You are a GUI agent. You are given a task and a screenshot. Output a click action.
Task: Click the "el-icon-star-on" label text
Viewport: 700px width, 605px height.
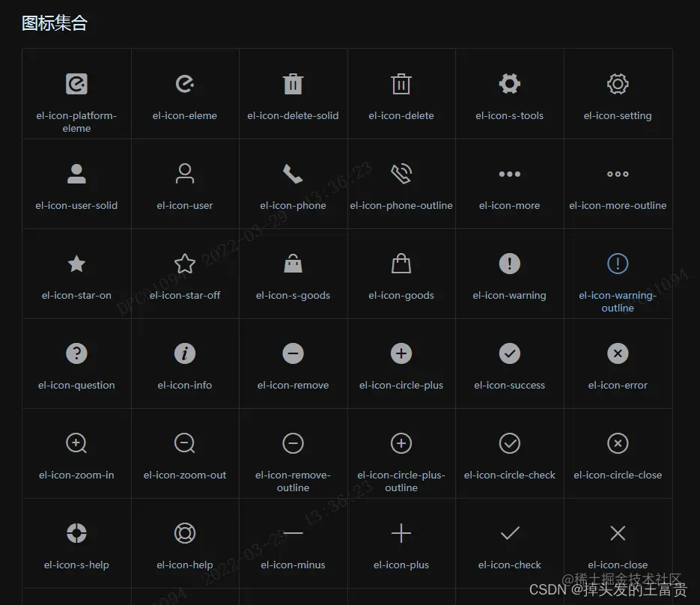[76, 295]
